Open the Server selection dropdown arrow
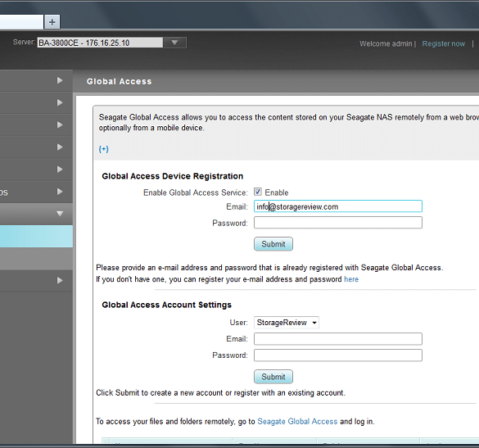Viewport: 479px width, 448px height. [x=174, y=43]
